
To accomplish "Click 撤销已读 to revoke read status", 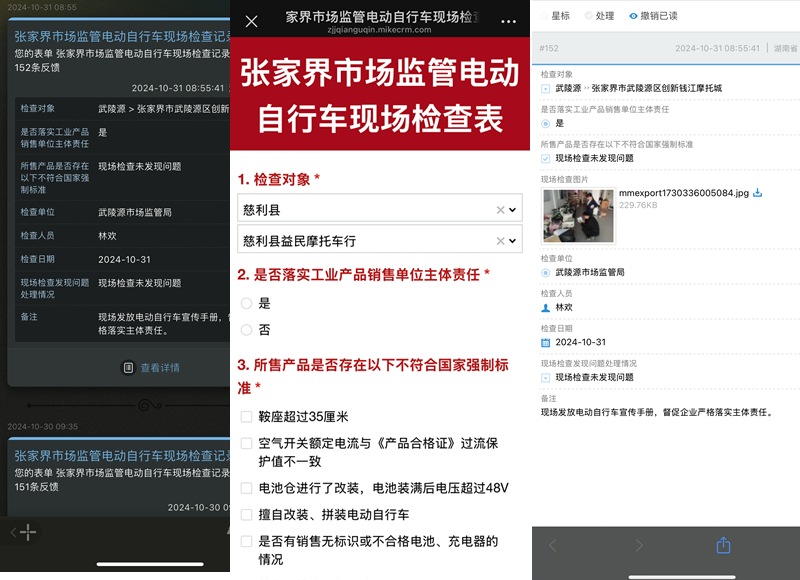I will pos(652,16).
